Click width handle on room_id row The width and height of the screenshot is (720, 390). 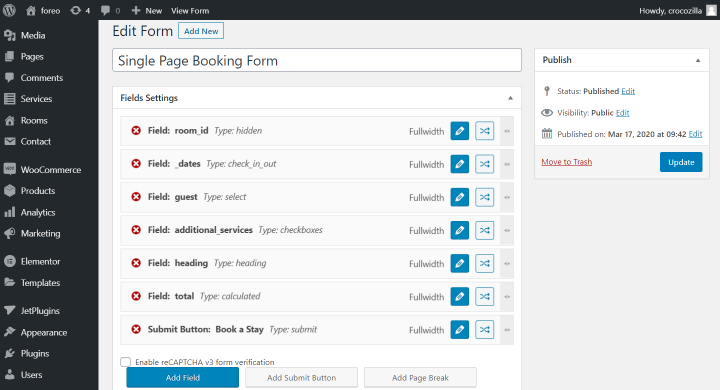[507, 131]
